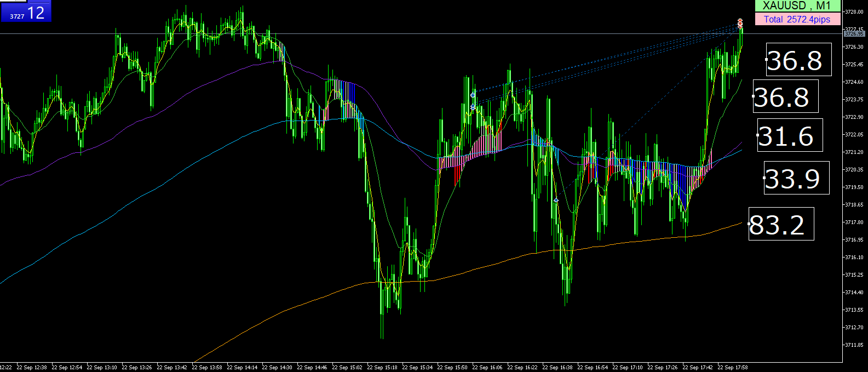The image size is (868, 372).
Task: Select the grey horizontal current price line
Action: (x=422, y=34)
